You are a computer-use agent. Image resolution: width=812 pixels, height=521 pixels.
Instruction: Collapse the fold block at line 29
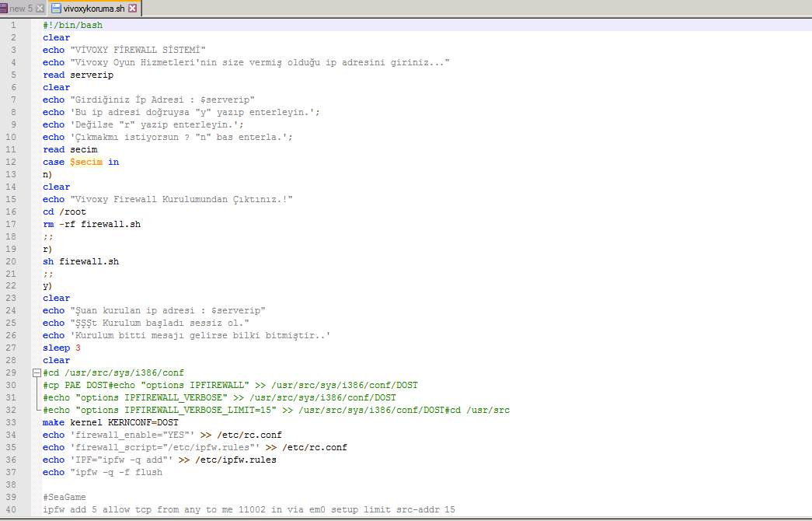click(37, 372)
